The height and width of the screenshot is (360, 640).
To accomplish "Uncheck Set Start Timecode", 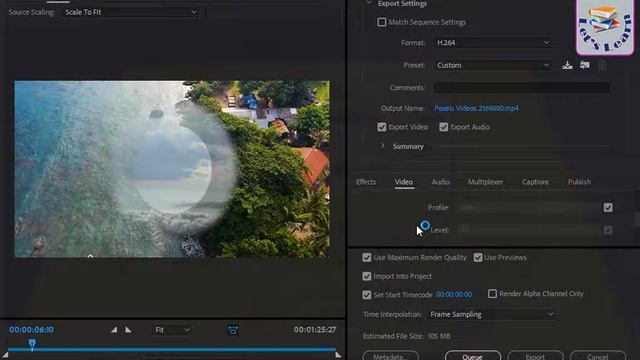I will pos(367,295).
